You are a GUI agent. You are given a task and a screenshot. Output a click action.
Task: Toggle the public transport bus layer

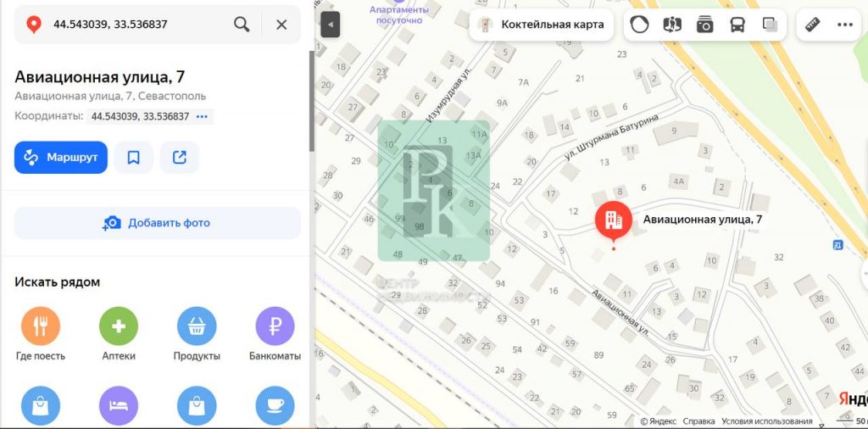pos(737,25)
